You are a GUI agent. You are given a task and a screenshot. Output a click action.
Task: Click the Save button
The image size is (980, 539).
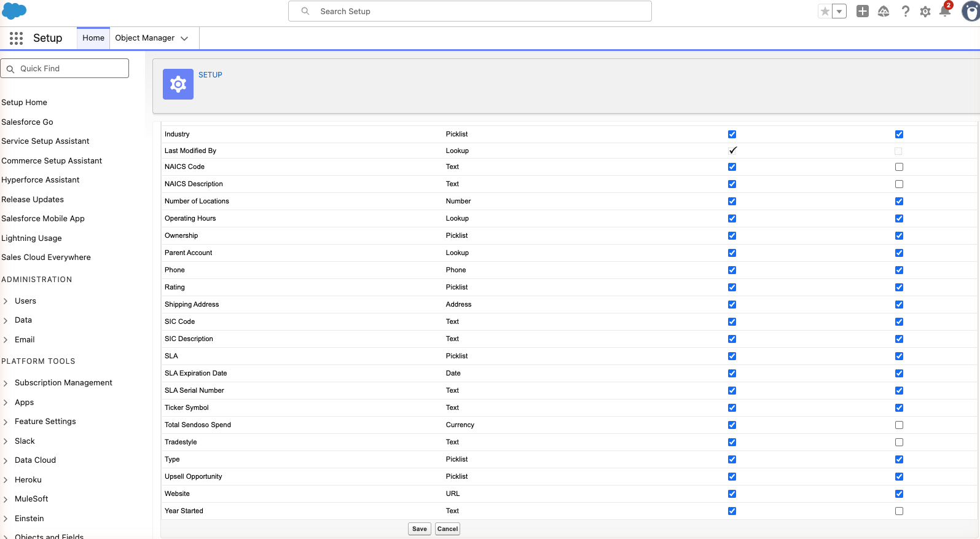click(420, 529)
